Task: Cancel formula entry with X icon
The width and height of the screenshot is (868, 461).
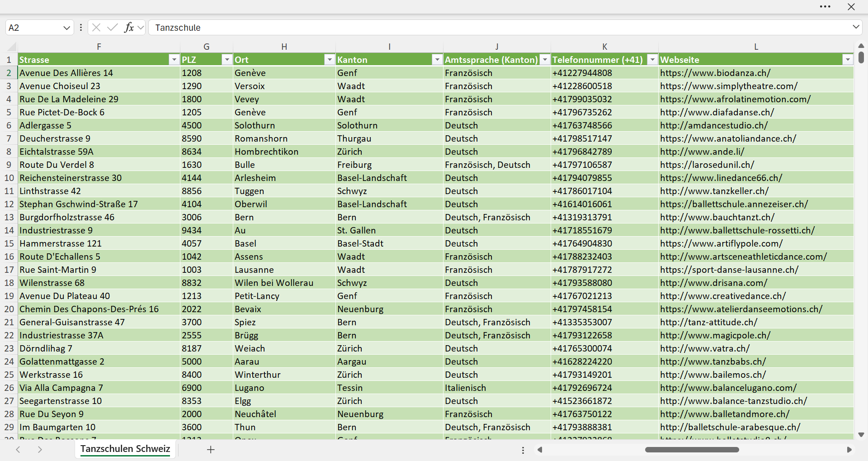Action: tap(96, 28)
